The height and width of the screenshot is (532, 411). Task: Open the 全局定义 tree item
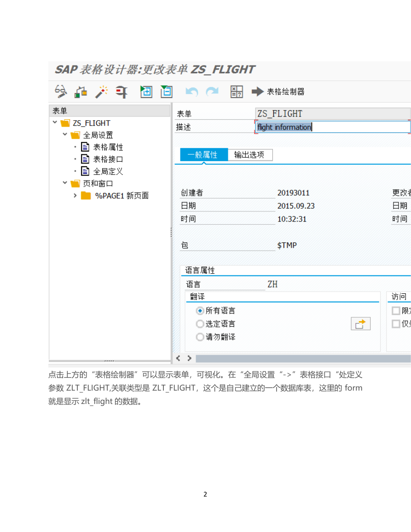[x=108, y=171]
